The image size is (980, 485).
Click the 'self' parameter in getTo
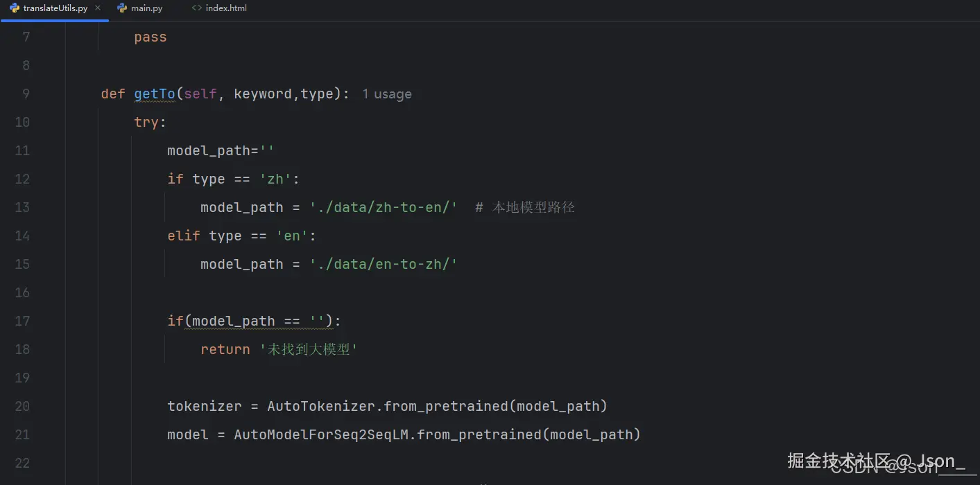click(x=200, y=94)
